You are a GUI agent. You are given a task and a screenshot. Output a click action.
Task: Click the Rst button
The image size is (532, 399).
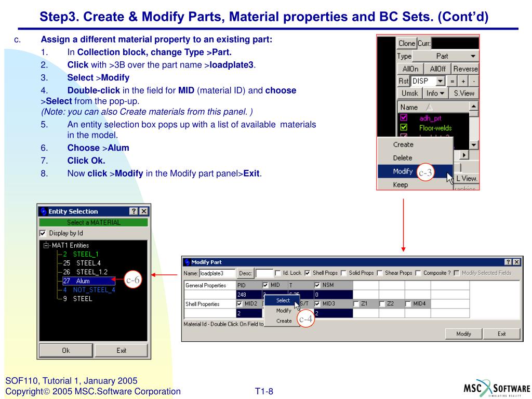pos(403,81)
